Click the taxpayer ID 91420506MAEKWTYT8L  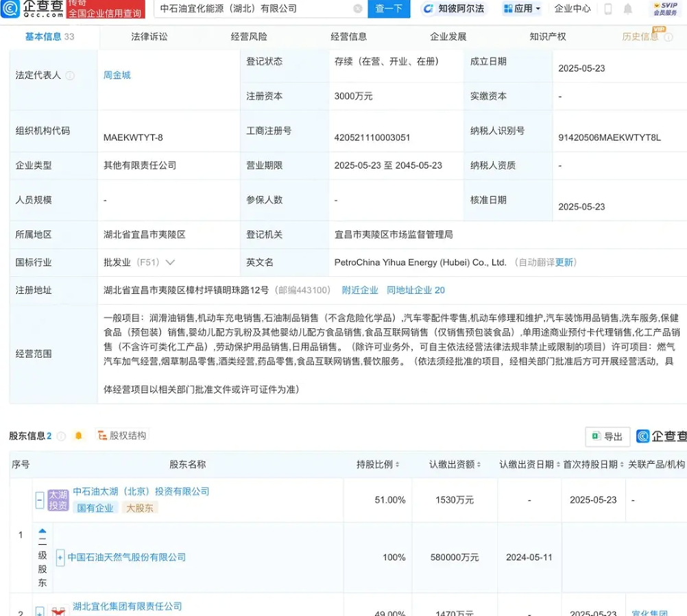[610, 138]
